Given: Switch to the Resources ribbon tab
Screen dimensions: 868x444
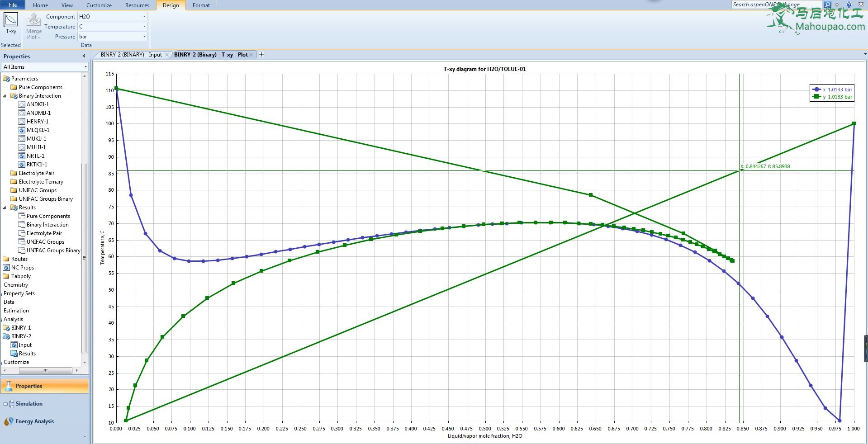Looking at the screenshot, I should click(x=137, y=5).
